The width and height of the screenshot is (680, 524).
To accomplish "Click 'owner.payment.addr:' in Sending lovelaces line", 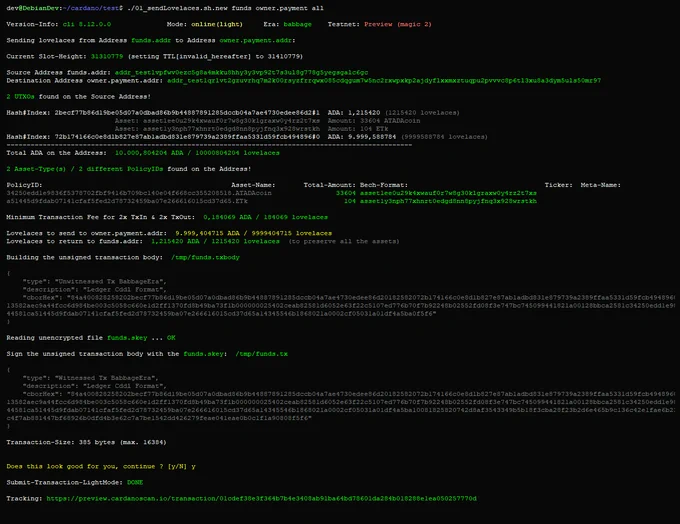I will pyautogui.click(x=257, y=40).
